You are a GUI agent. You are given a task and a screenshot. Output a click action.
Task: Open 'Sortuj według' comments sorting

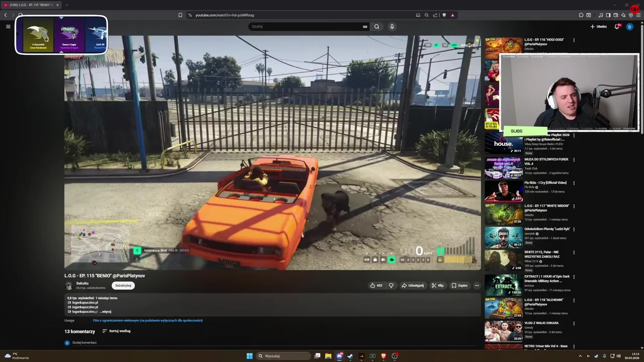(117, 331)
